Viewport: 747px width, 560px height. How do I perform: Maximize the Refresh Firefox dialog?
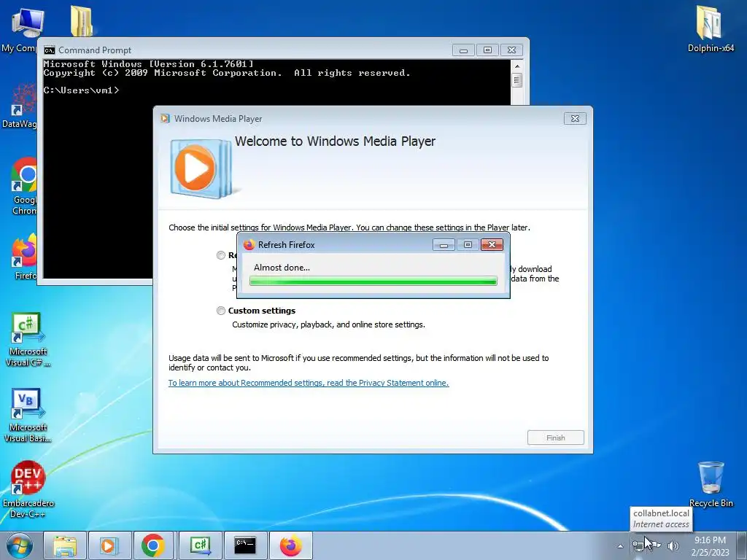click(468, 245)
